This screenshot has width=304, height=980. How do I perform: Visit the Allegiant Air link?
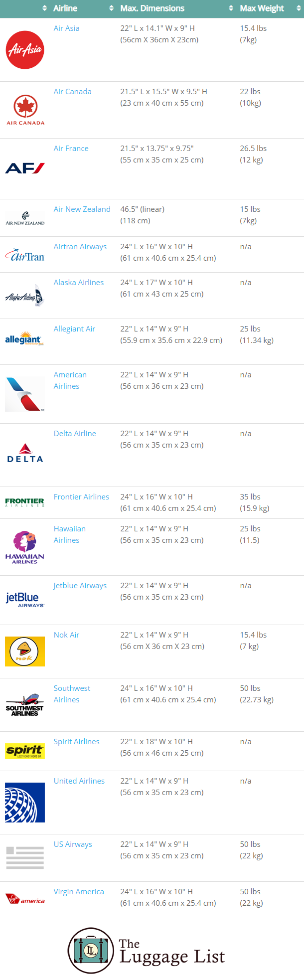[74, 329]
